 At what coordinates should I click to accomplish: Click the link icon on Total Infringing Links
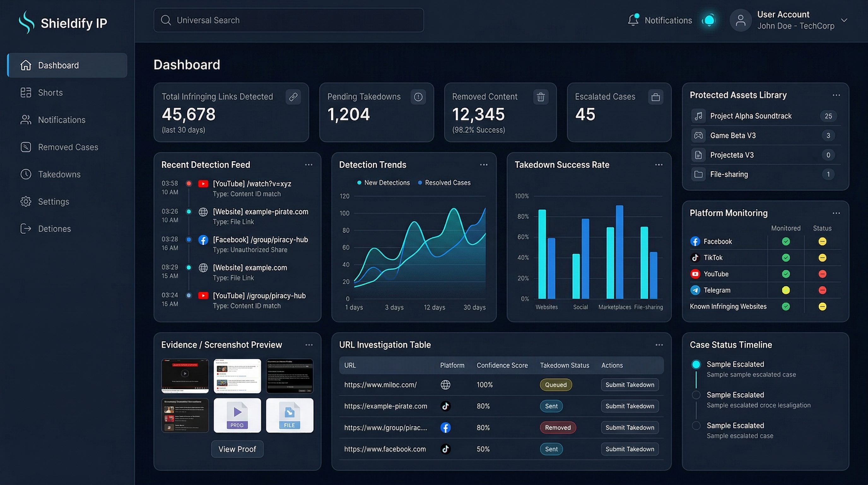293,97
